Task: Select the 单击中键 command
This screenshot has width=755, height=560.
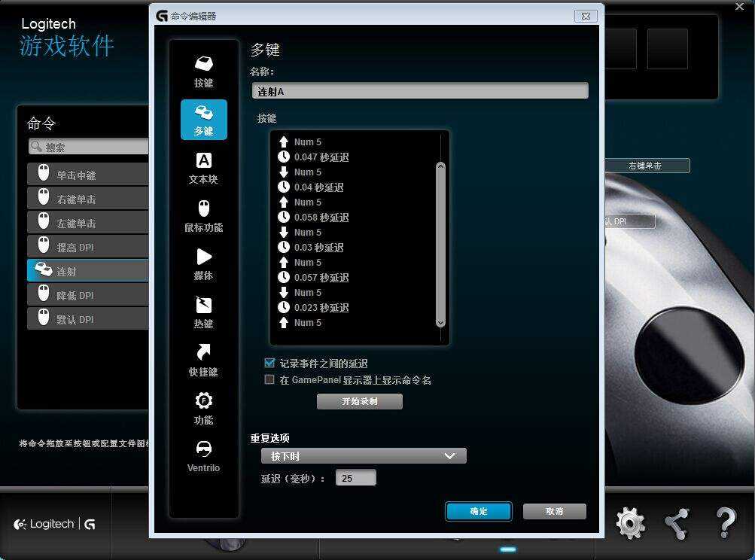Action: click(x=87, y=175)
